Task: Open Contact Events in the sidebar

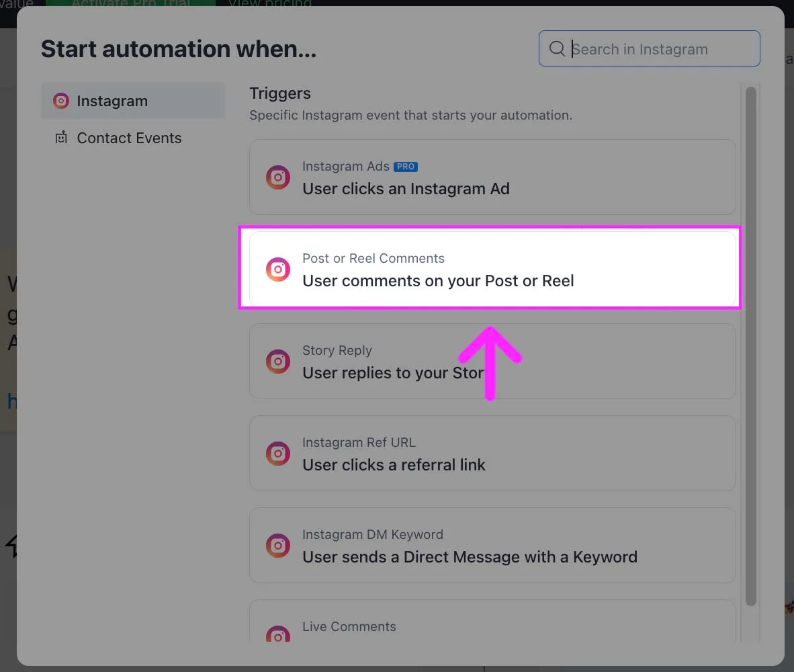Action: click(133, 138)
